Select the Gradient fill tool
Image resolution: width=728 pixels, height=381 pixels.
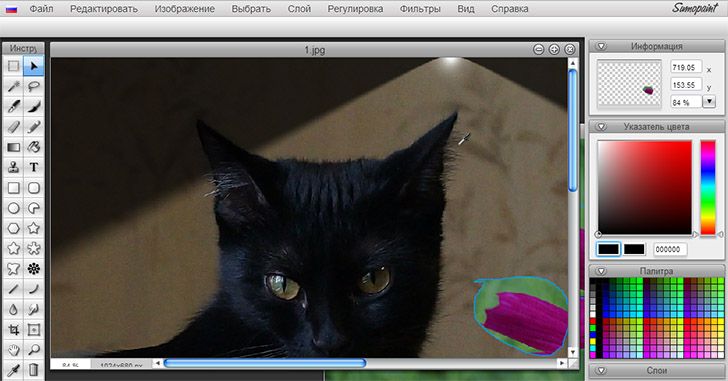[13, 147]
